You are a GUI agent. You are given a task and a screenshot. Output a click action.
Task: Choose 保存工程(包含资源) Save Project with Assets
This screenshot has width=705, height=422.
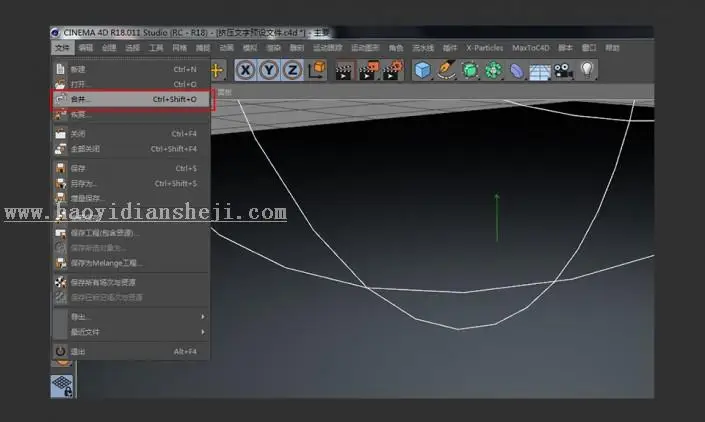coord(131,233)
